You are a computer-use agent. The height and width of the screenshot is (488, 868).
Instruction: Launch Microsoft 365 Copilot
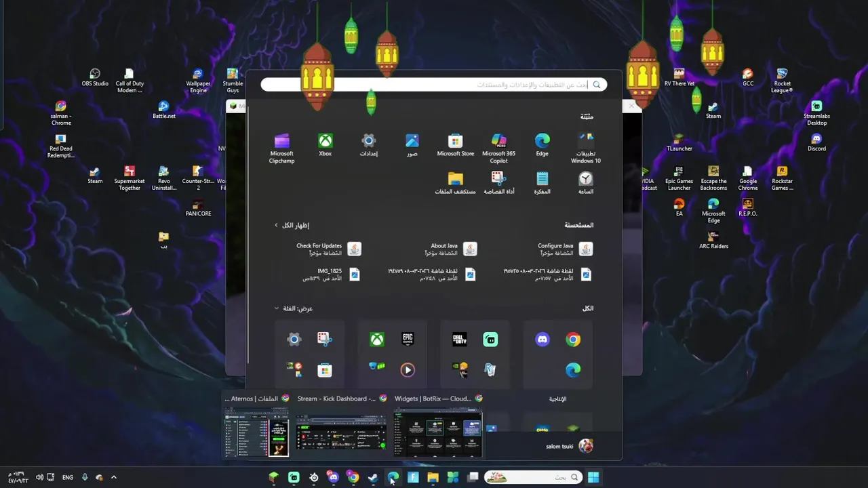coord(498,148)
